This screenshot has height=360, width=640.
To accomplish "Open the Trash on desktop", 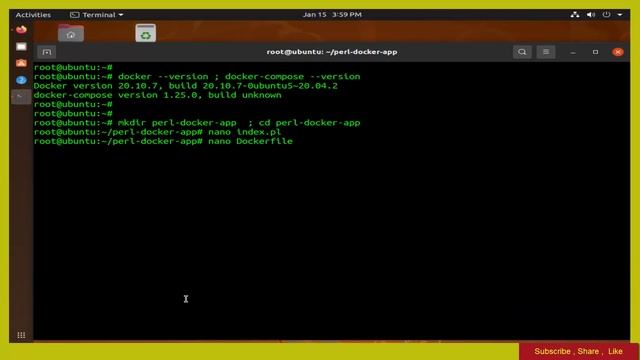I will [x=146, y=33].
